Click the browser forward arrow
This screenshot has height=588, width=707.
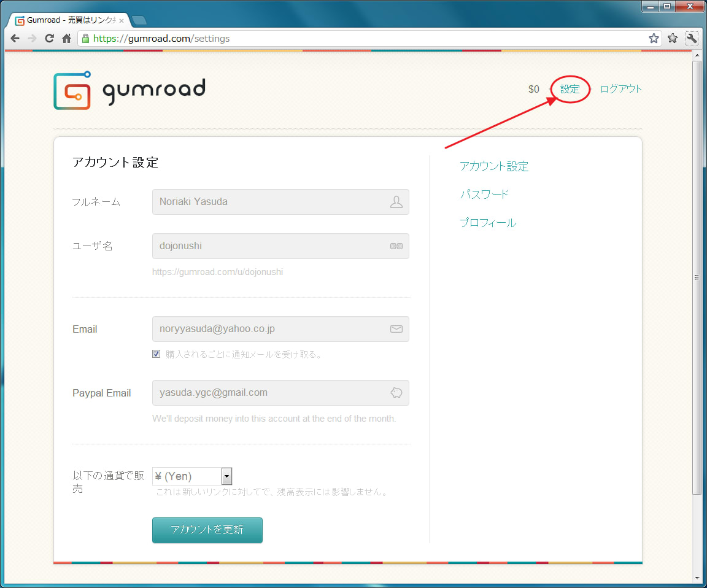(x=33, y=39)
